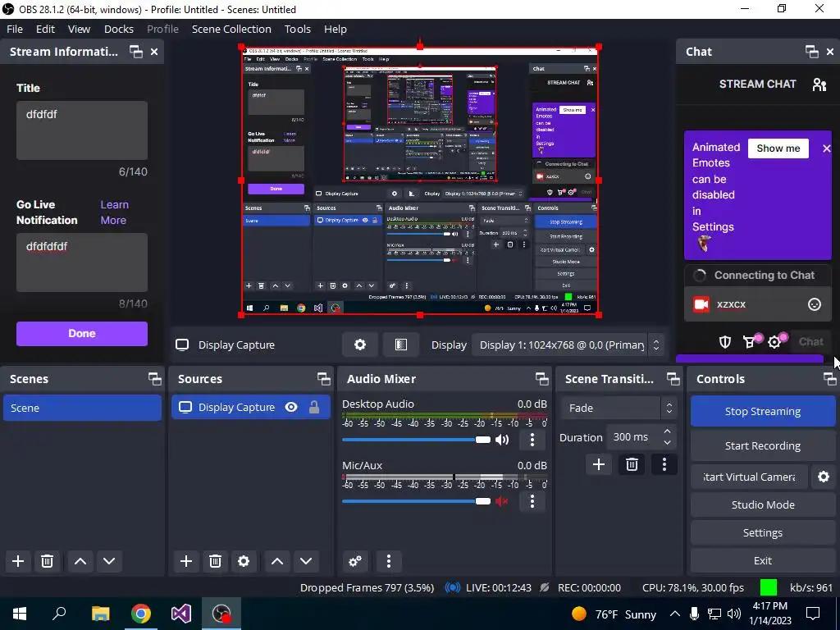Mute Desktop Audio speaker icon
840x630 pixels.
[x=502, y=440]
